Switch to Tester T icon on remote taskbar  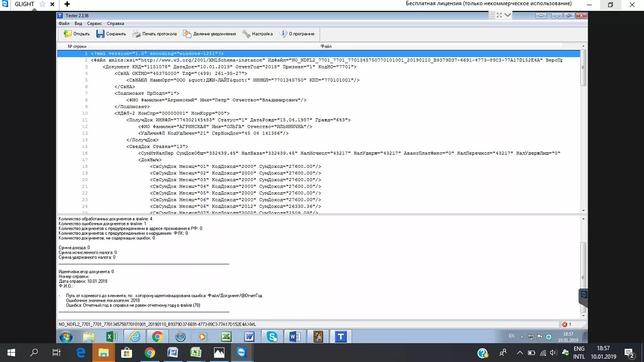click(x=341, y=337)
